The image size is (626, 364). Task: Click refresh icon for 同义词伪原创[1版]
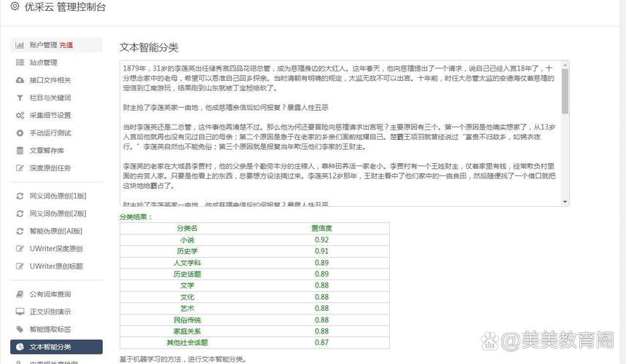click(x=20, y=196)
